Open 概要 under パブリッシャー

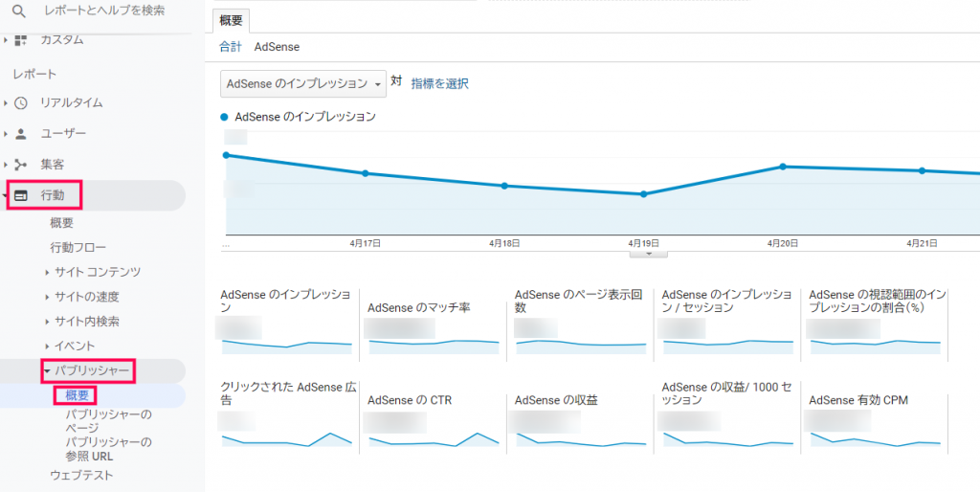coord(77,395)
